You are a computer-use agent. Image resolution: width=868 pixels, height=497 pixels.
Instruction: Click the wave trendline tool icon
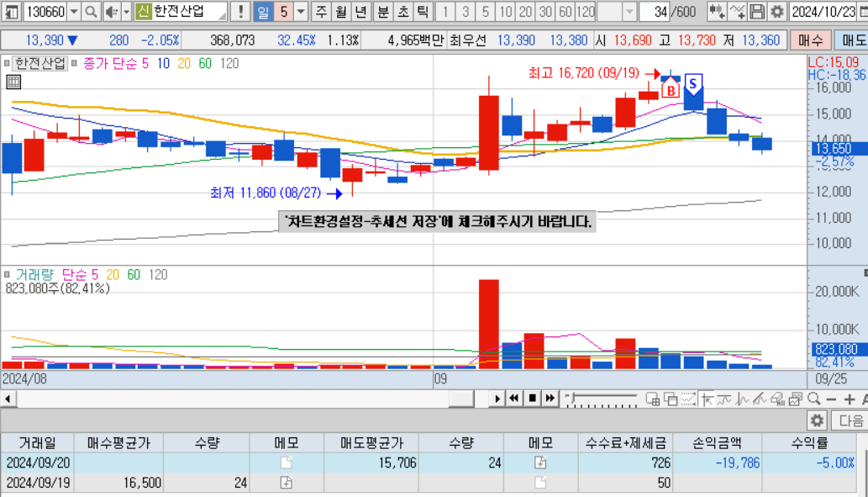[724, 399]
